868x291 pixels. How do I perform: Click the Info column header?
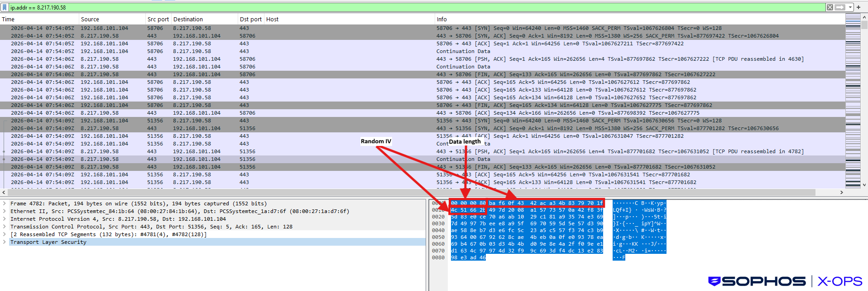coord(639,19)
